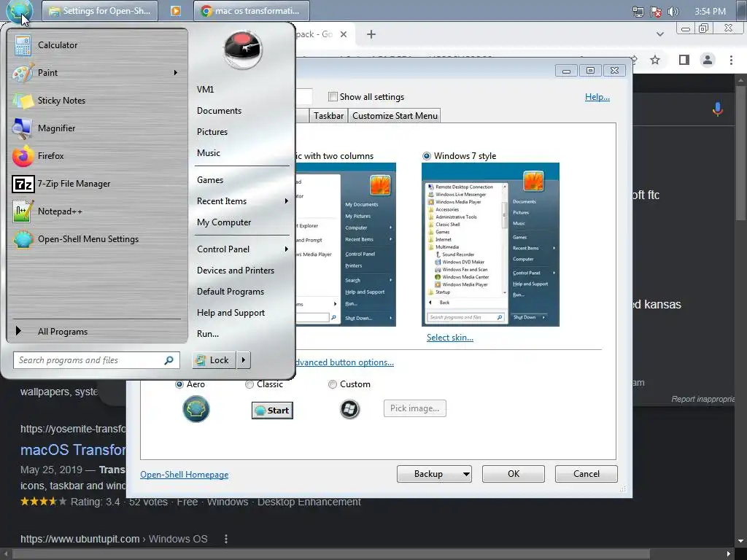Screen dimensions: 747x560
Task: Switch to the Taskbar tab
Action: [328, 116]
